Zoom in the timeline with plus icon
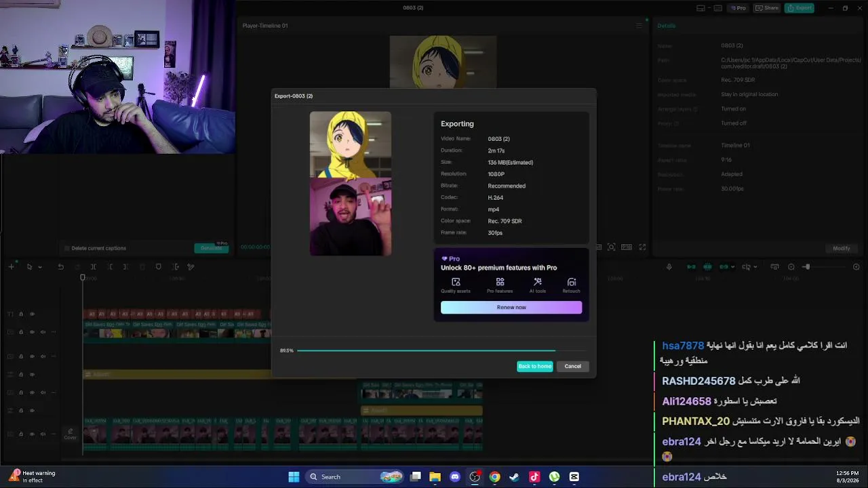Screen dimensions: 868x488 click(x=856, y=267)
